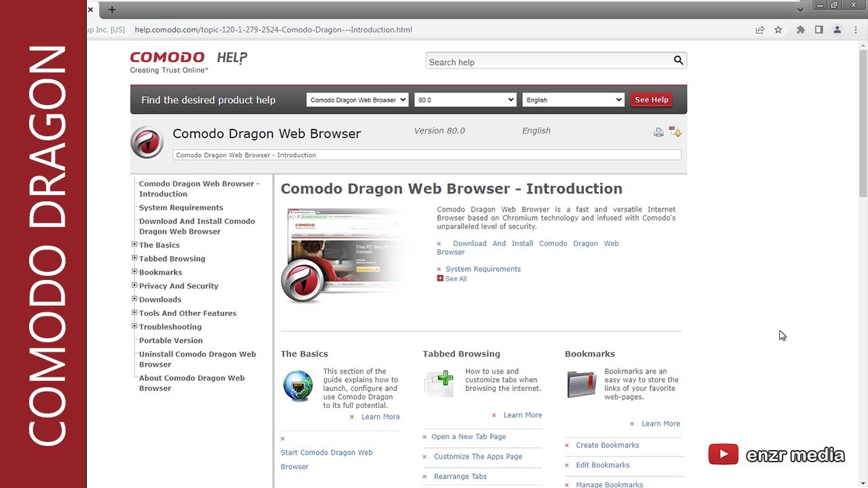
Task: Expand Troubleshooting in the sidebar tree
Action: (134, 326)
